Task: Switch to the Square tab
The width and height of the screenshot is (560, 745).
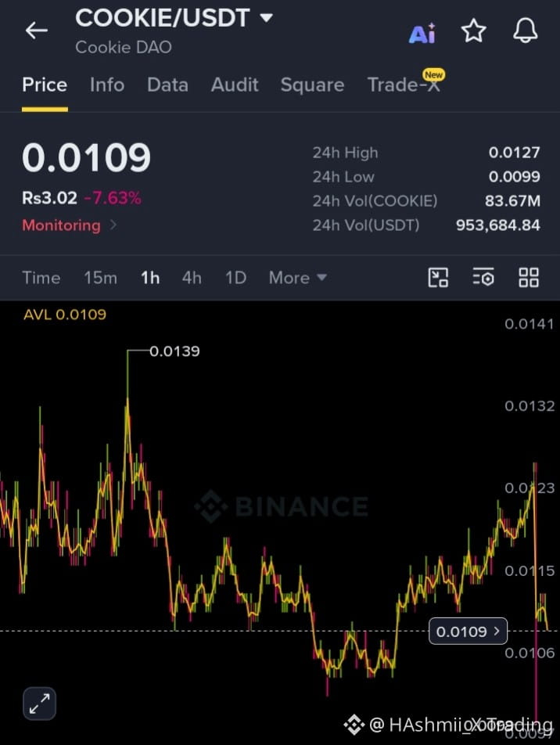Action: pyautogui.click(x=312, y=85)
